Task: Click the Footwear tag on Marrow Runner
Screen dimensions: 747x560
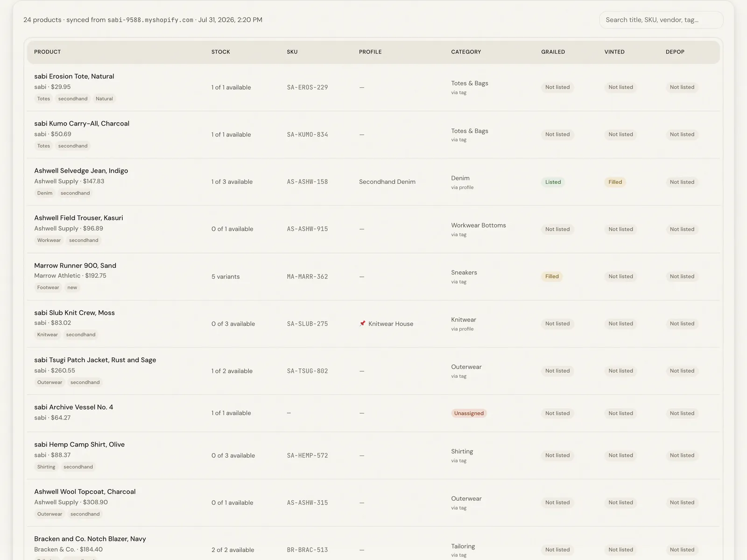Action: 48,287
